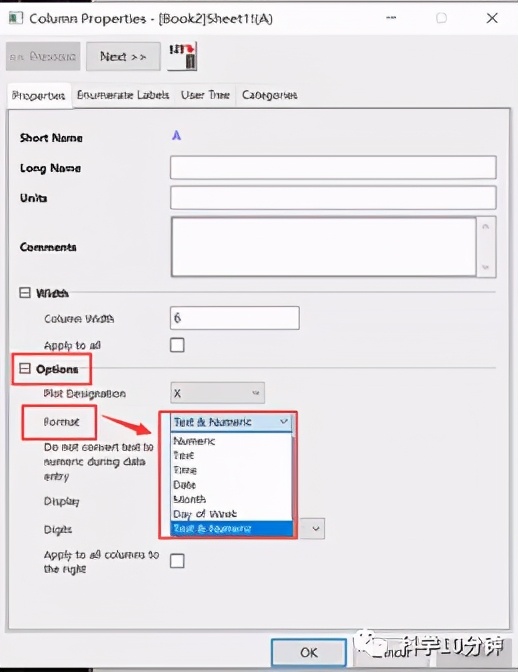Click inside the Comments text area
Image resolution: width=518 pixels, height=672 pixels.
tap(323, 247)
